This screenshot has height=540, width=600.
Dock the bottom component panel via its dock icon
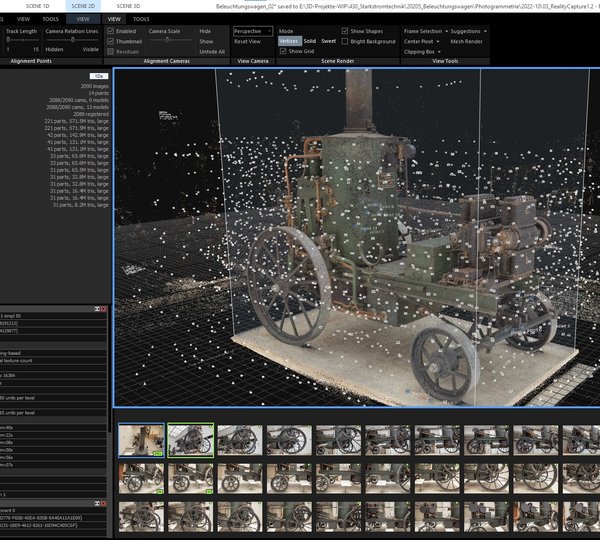point(97,504)
